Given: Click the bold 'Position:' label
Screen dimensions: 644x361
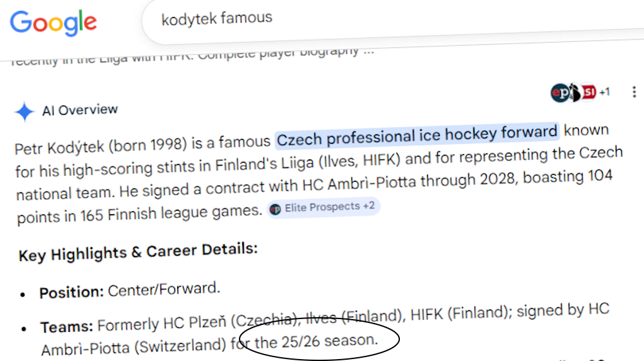Looking at the screenshot, I should [x=71, y=292].
